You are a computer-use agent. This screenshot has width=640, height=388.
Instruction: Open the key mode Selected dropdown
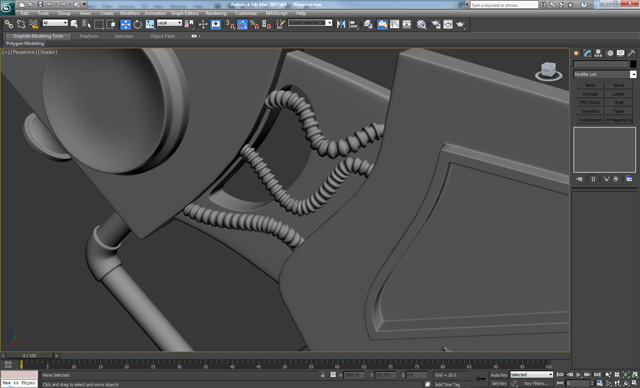531,375
